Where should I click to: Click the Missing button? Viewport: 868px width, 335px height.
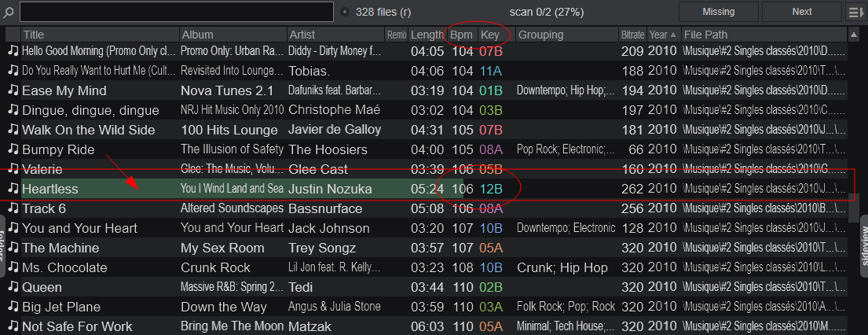pyautogui.click(x=719, y=12)
